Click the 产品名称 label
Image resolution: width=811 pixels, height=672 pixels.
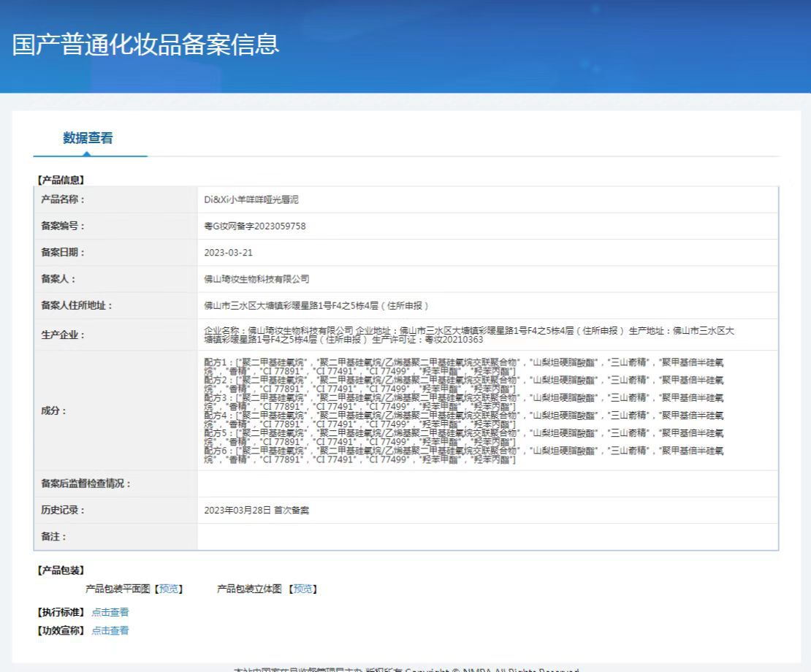(x=63, y=199)
